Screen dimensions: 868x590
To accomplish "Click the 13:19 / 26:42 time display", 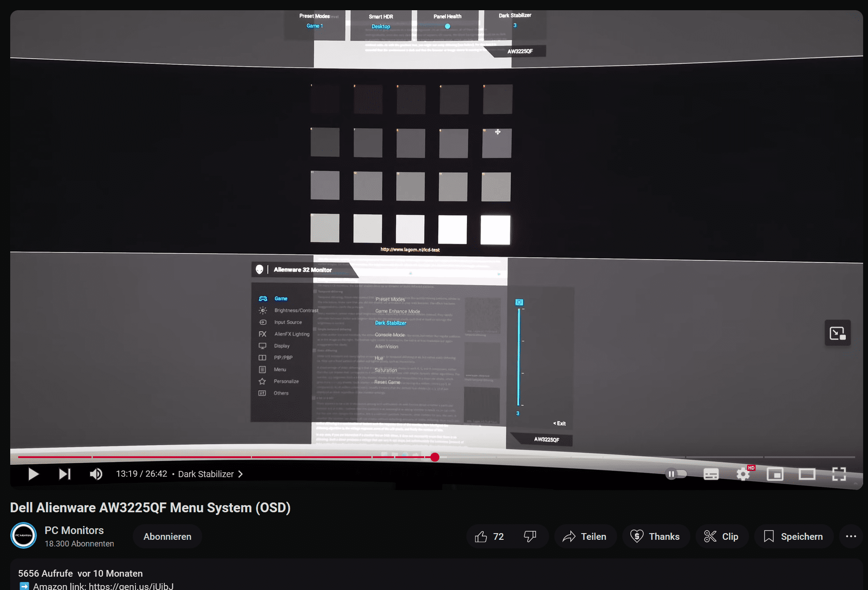I will pos(142,474).
